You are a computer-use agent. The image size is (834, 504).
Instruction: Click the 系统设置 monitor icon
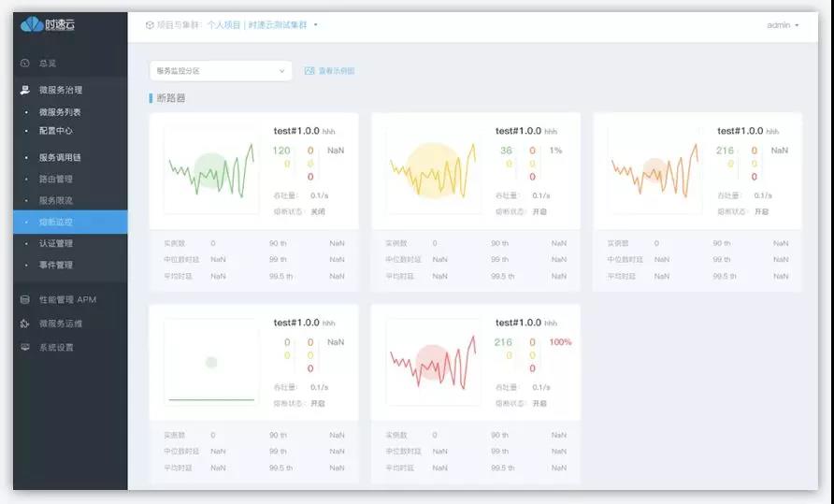click(x=25, y=348)
